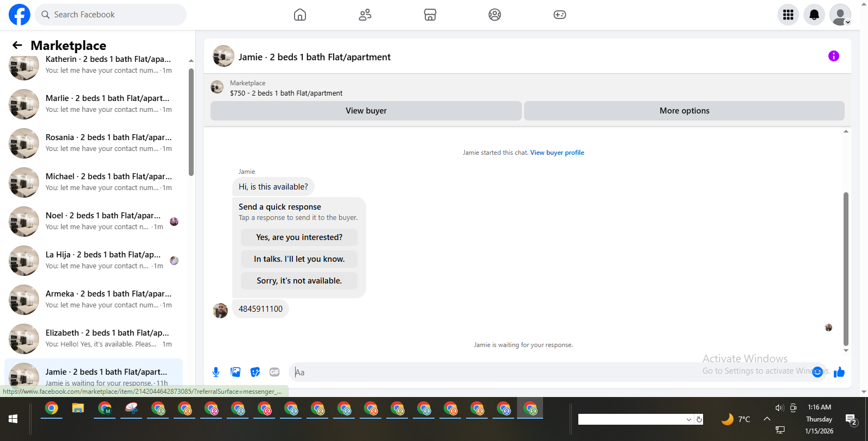The height and width of the screenshot is (441, 868).
Task: Click the chat messages scrollbar thumb
Action: (846, 269)
